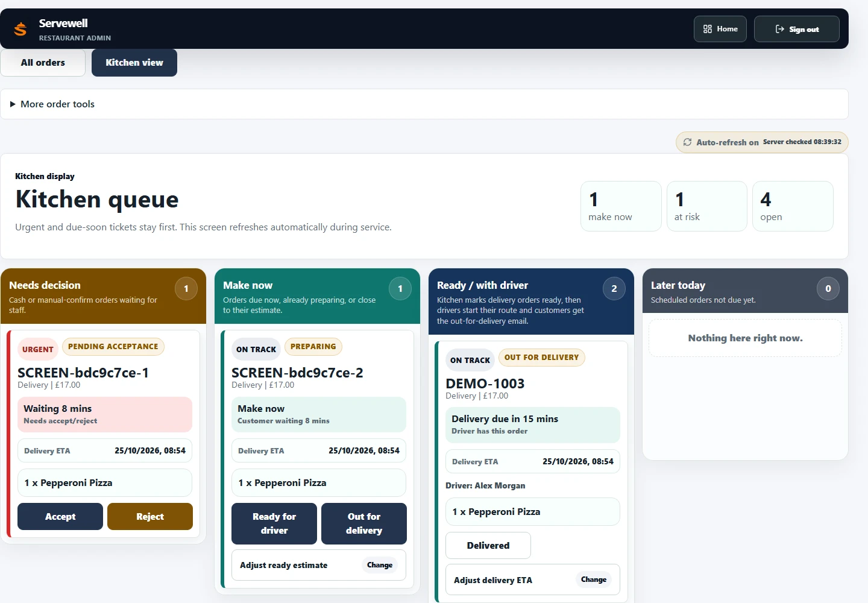Click order title SCREEN-bdc9c7ce-2

point(297,373)
